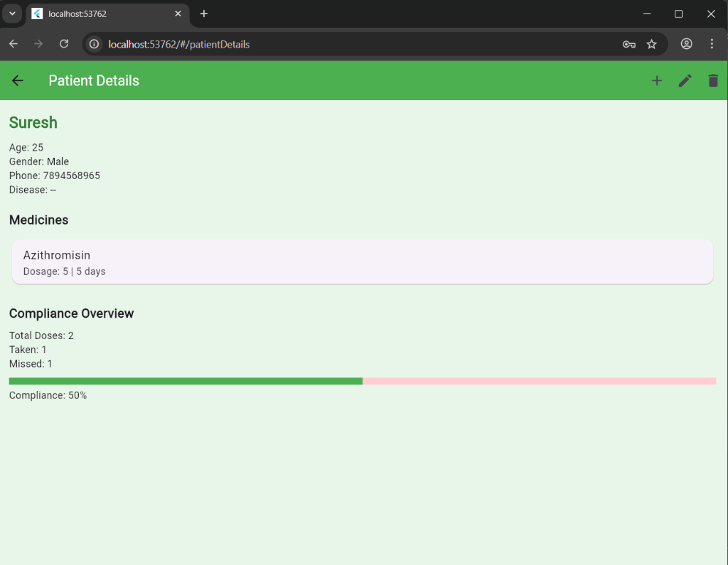Maximize the browser window

(x=678, y=14)
